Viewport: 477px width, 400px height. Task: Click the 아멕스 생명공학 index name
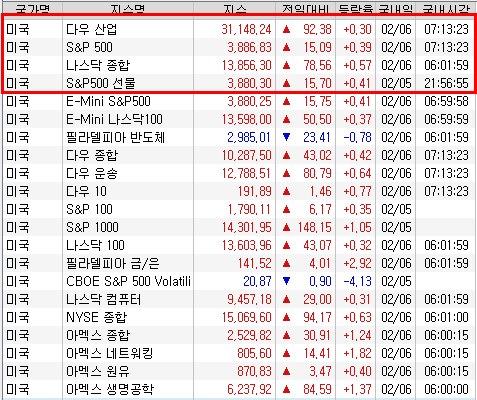coord(110,389)
